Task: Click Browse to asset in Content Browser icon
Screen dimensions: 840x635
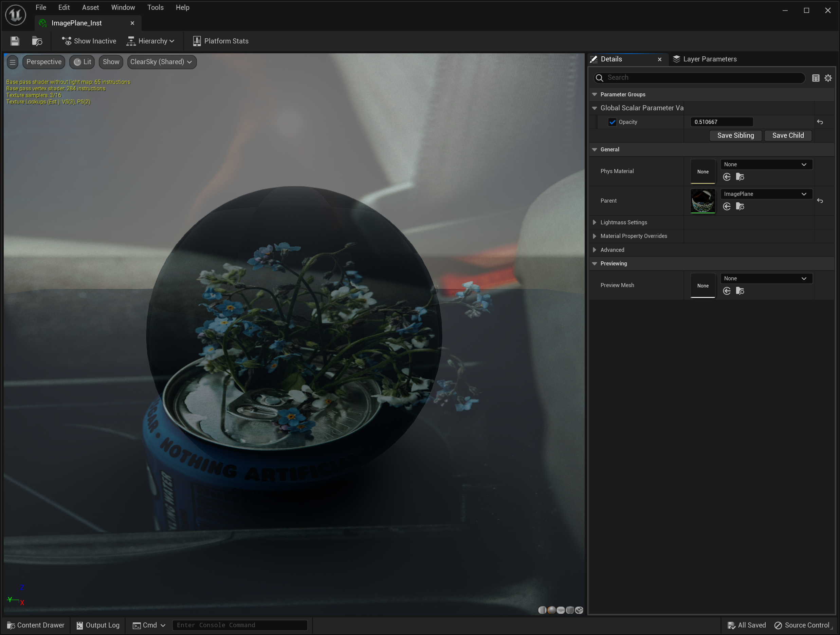Action: 37,41
